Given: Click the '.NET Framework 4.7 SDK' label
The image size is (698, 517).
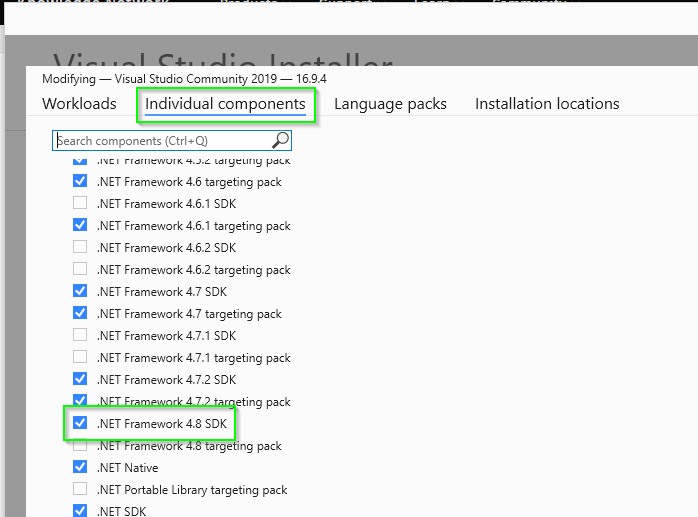Looking at the screenshot, I should tap(162, 292).
